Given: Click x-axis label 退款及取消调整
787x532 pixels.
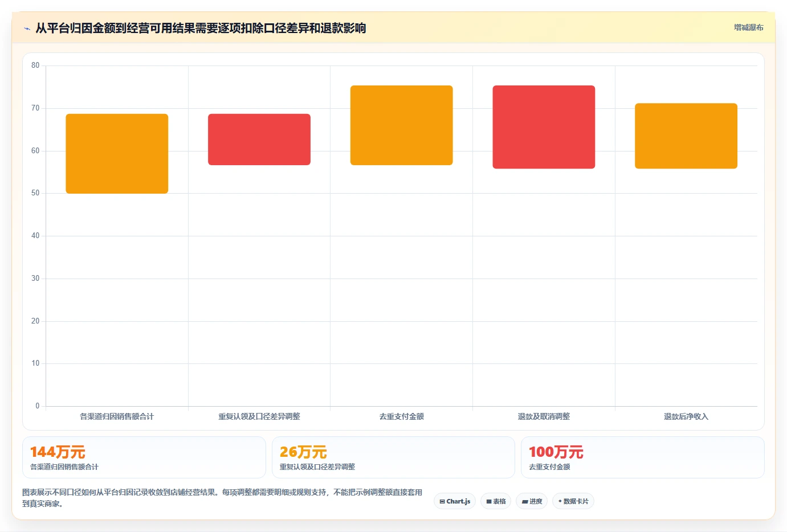Looking at the screenshot, I should 544,417.
